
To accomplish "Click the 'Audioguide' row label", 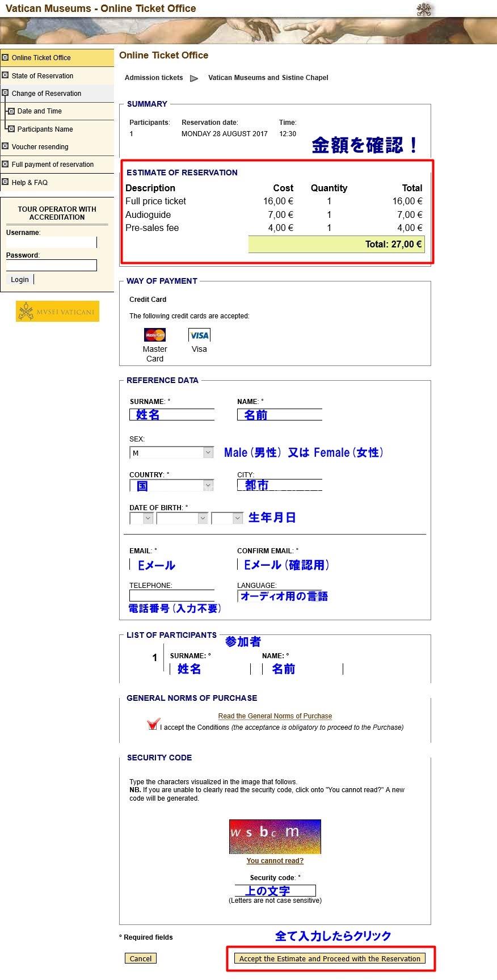I will (148, 214).
